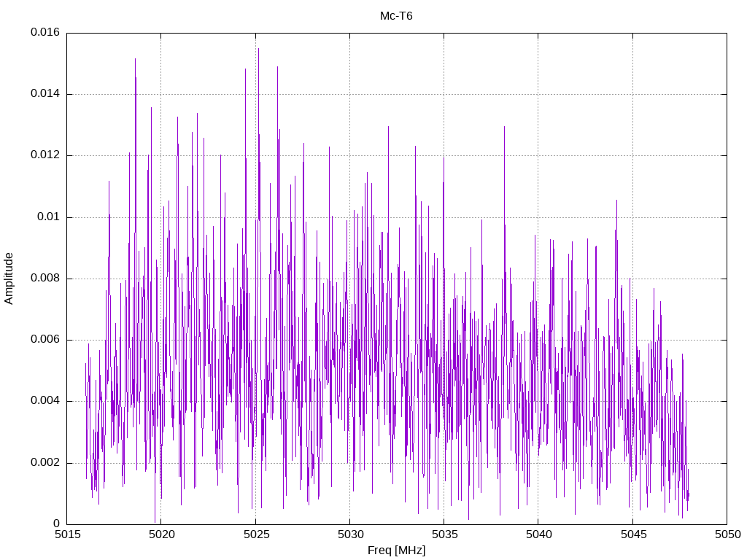
Task: Click the y-axis tick label 0
Action: click(x=57, y=524)
